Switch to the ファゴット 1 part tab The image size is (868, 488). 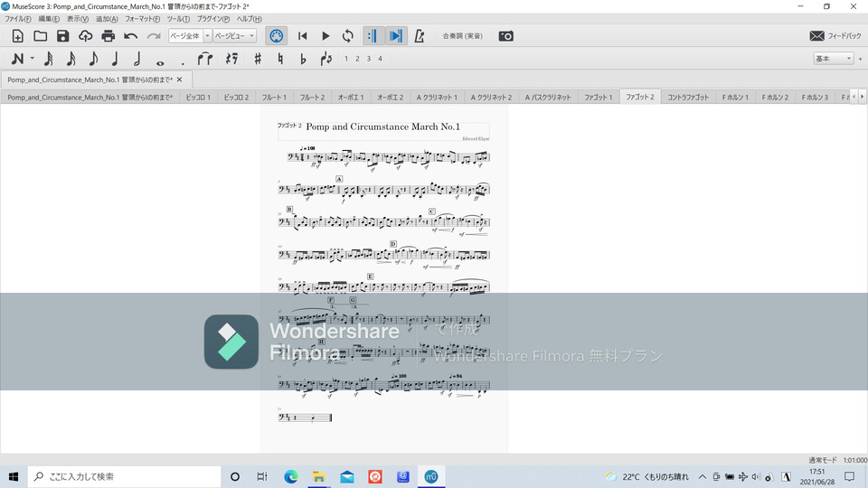click(x=599, y=98)
